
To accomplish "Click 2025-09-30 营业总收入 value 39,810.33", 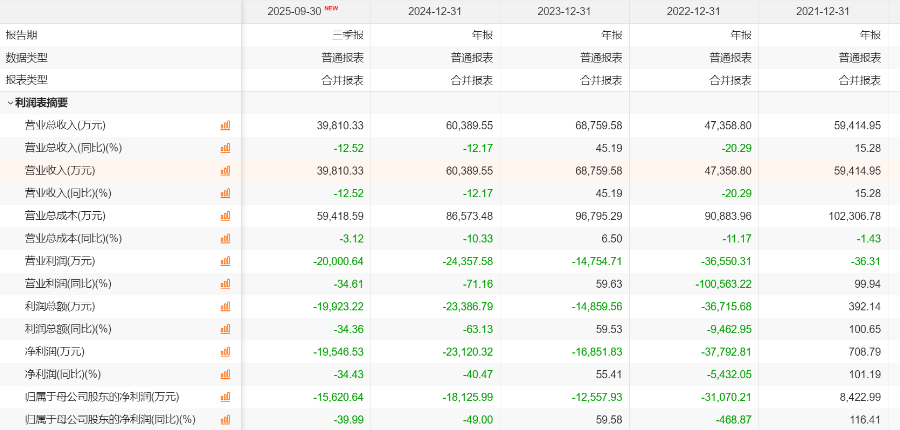I will click(x=339, y=125).
